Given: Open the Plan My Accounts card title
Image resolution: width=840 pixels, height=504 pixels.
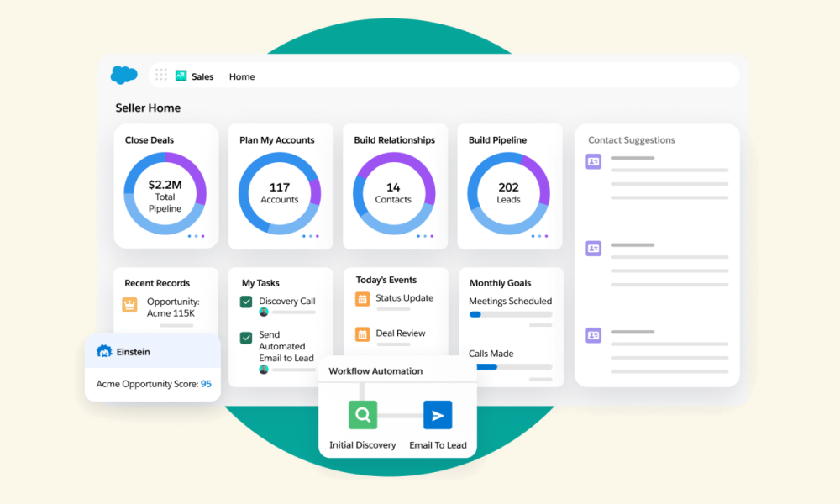Looking at the screenshot, I should click(x=277, y=139).
